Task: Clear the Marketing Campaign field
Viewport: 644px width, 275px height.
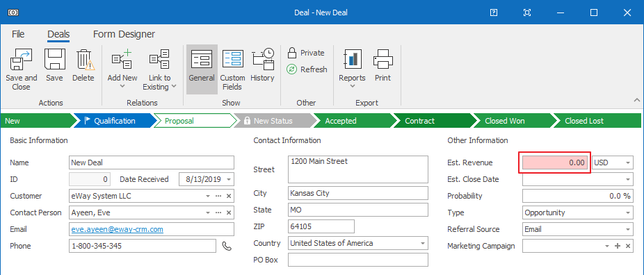Action: coord(628,246)
